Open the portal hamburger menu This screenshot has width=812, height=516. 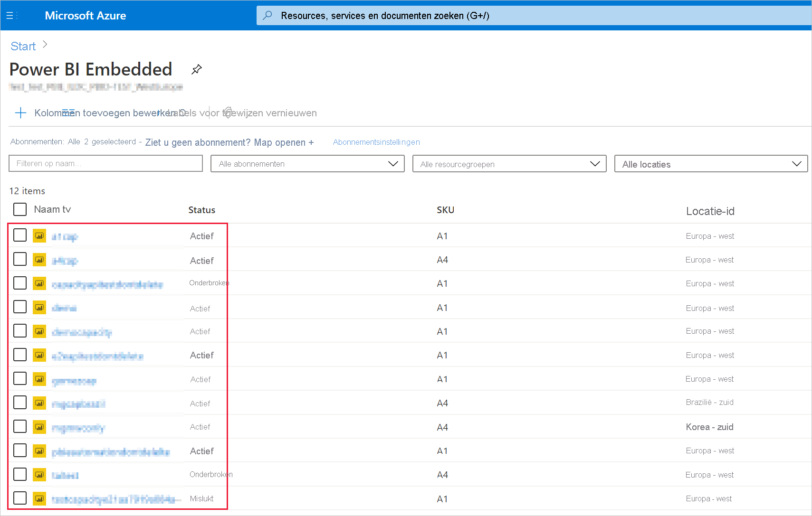(11, 16)
